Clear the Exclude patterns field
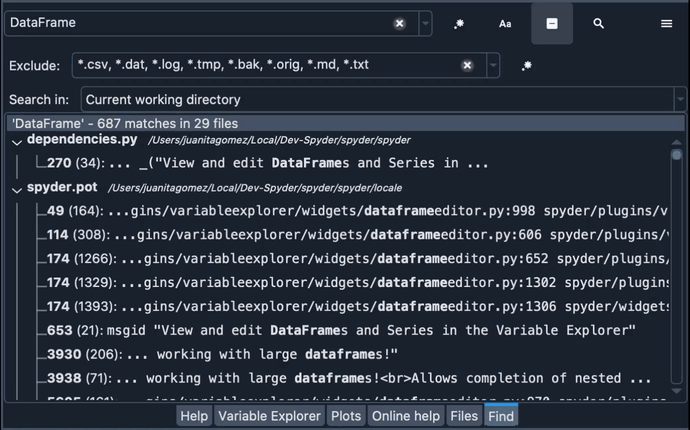Screen dimensions: 690x430 (x=467, y=66)
